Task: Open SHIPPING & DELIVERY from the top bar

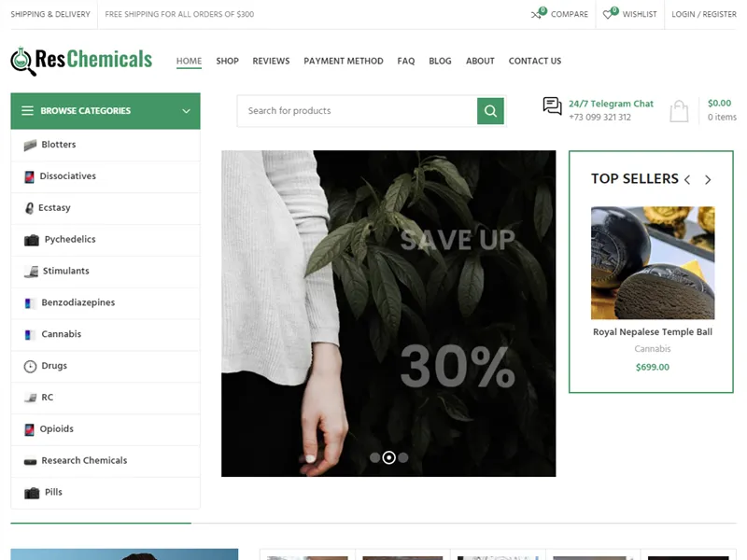Action: (x=49, y=15)
